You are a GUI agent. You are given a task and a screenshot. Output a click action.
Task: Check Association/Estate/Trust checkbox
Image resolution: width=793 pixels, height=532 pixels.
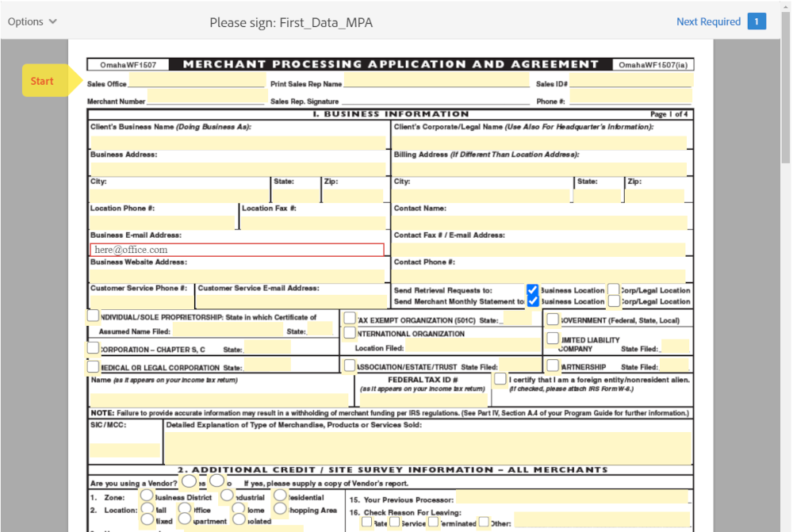(350, 366)
